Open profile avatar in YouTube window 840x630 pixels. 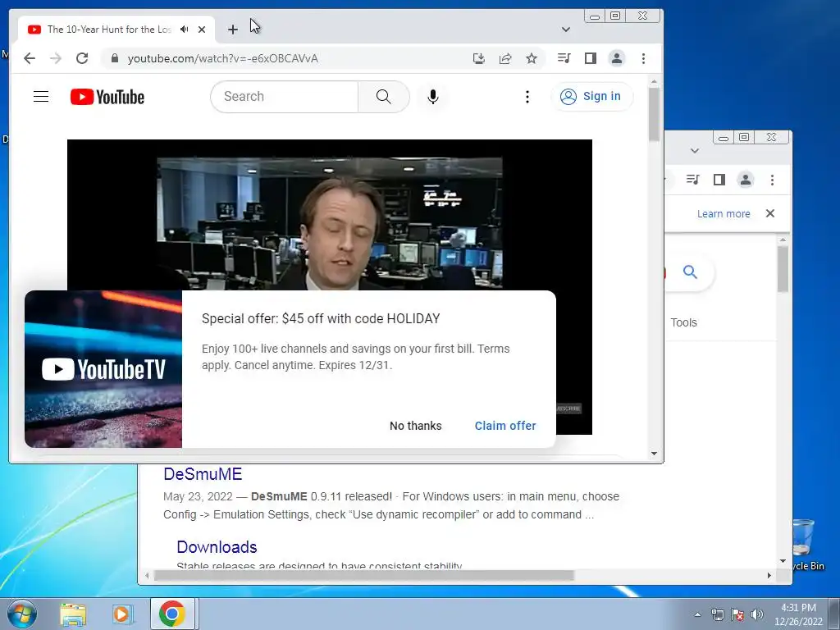tap(617, 58)
